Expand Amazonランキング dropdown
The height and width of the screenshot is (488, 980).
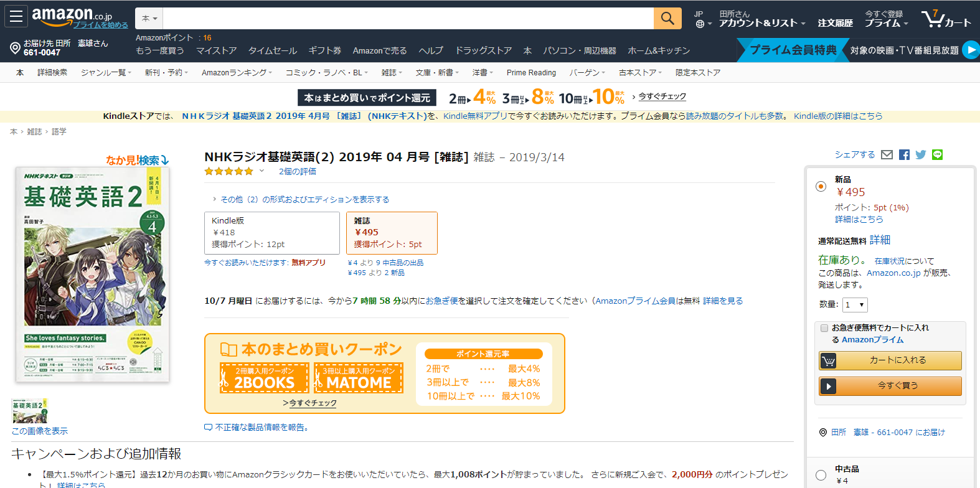click(x=237, y=73)
